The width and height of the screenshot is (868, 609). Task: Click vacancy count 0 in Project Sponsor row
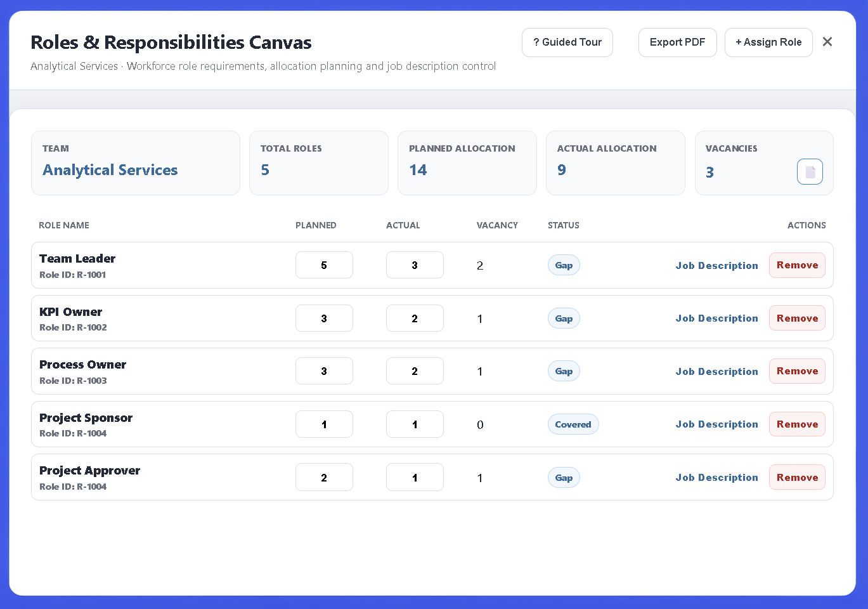480,425
